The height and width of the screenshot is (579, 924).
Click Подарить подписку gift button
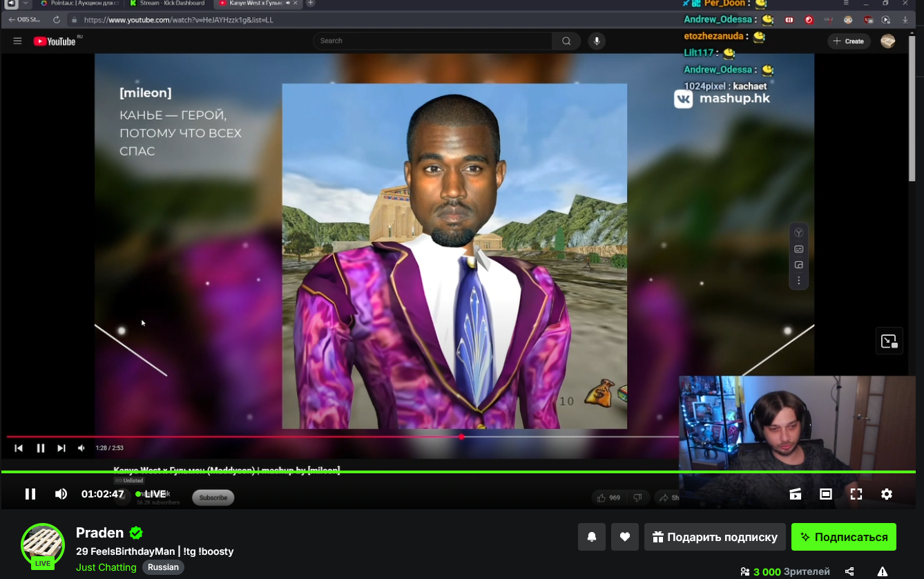715,537
